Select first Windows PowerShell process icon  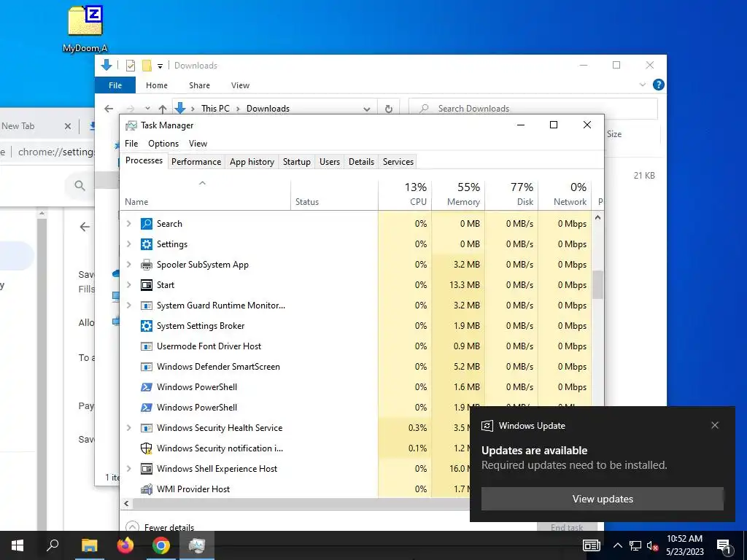pos(146,387)
